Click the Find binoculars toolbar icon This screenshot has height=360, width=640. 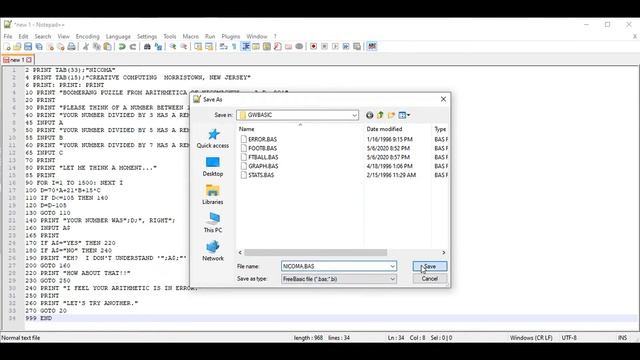(x=147, y=47)
